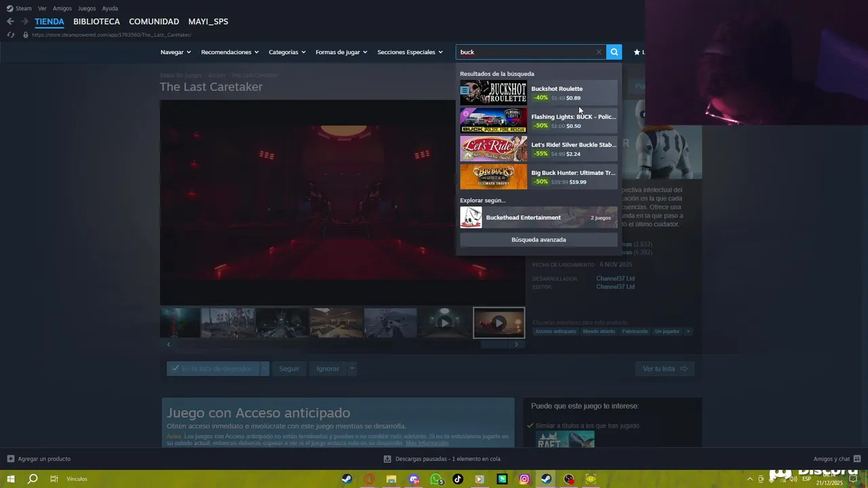Switch to the COMUNIDAD tab
This screenshot has height=488, width=868.
[x=154, y=22]
